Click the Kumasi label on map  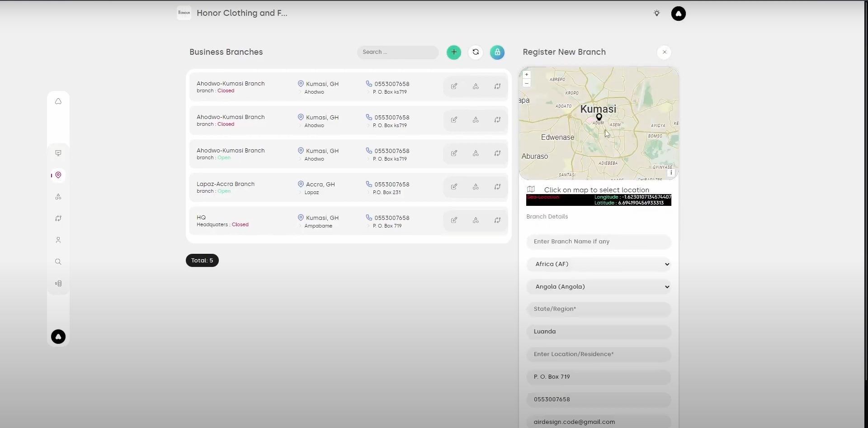point(598,109)
